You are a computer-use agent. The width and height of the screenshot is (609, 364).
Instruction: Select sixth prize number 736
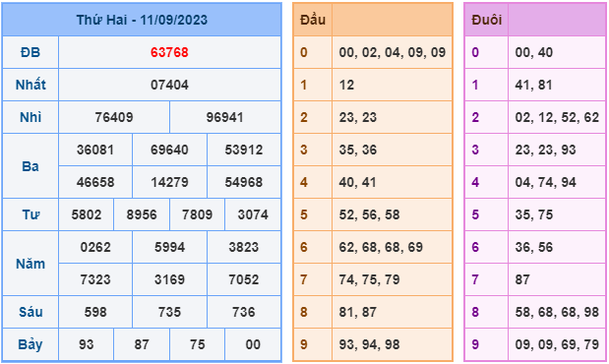[244, 312]
